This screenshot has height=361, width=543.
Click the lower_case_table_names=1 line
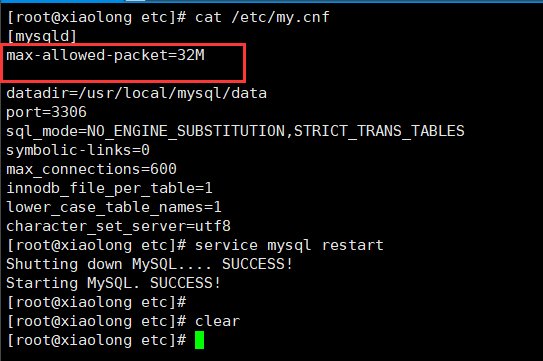114,207
